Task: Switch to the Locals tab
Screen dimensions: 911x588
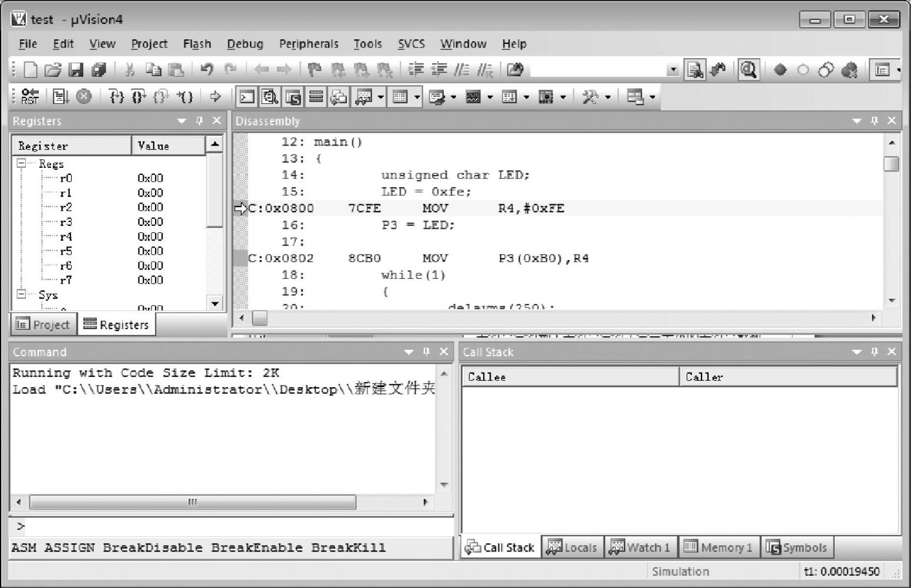Action: click(572, 547)
